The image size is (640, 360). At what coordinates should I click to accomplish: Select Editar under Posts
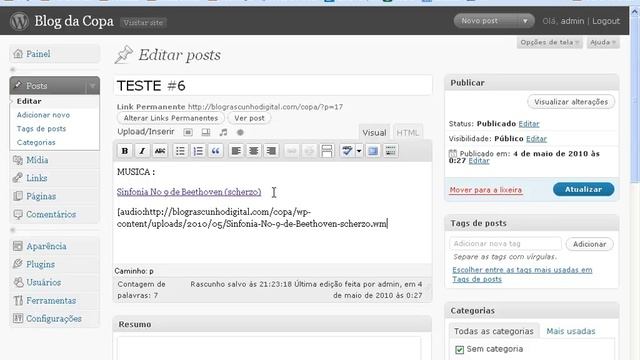click(x=29, y=101)
